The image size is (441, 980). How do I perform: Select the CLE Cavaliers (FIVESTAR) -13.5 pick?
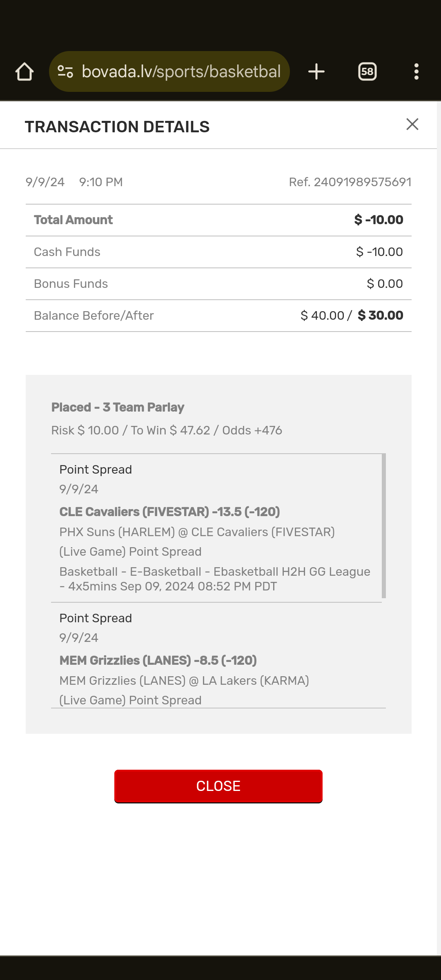169,512
